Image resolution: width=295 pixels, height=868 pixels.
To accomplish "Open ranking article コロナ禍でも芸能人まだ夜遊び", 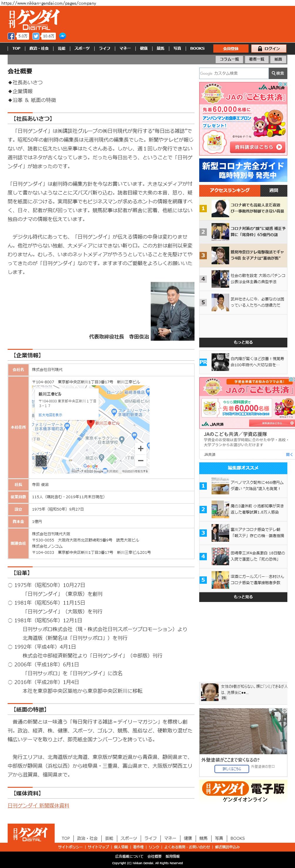I will click(243, 208).
